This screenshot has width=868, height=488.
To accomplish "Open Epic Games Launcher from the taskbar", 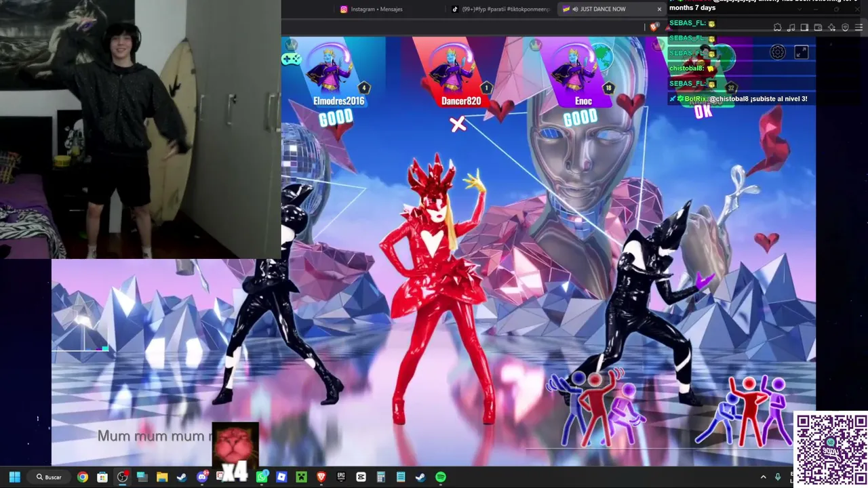I will pos(341,477).
